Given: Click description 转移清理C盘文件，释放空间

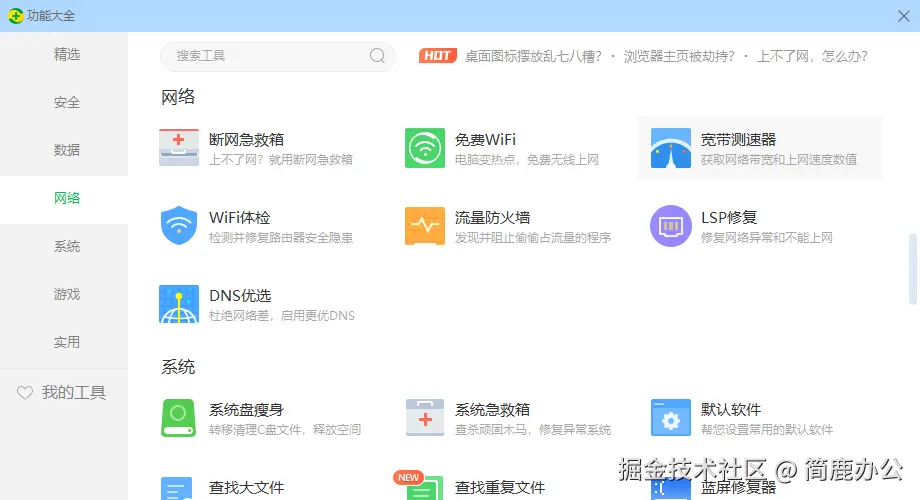Looking at the screenshot, I should [285, 430].
